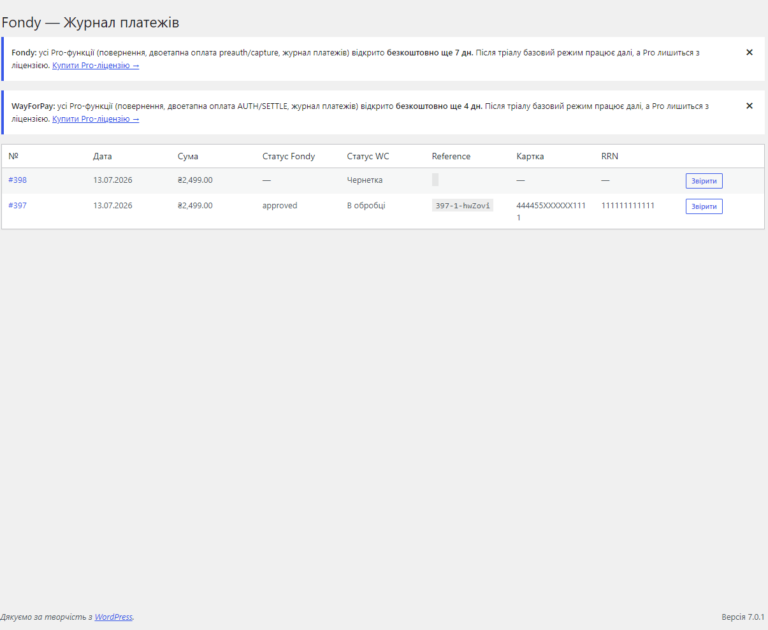Click the RRN column header
The height and width of the screenshot is (630, 768).
pos(610,156)
